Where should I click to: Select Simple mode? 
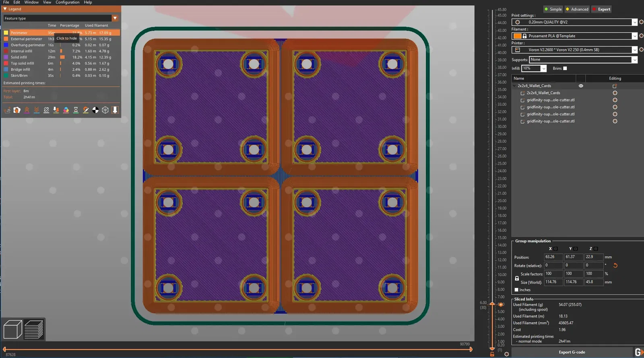pyautogui.click(x=553, y=9)
